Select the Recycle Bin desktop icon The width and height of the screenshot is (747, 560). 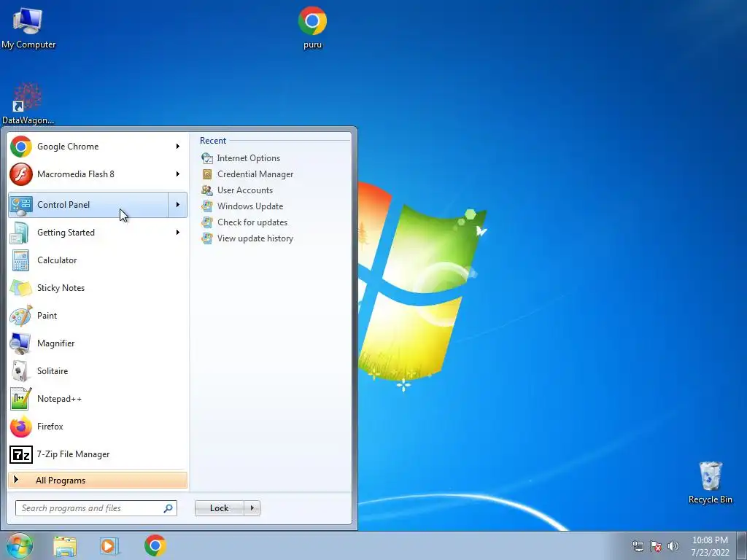pyautogui.click(x=711, y=483)
